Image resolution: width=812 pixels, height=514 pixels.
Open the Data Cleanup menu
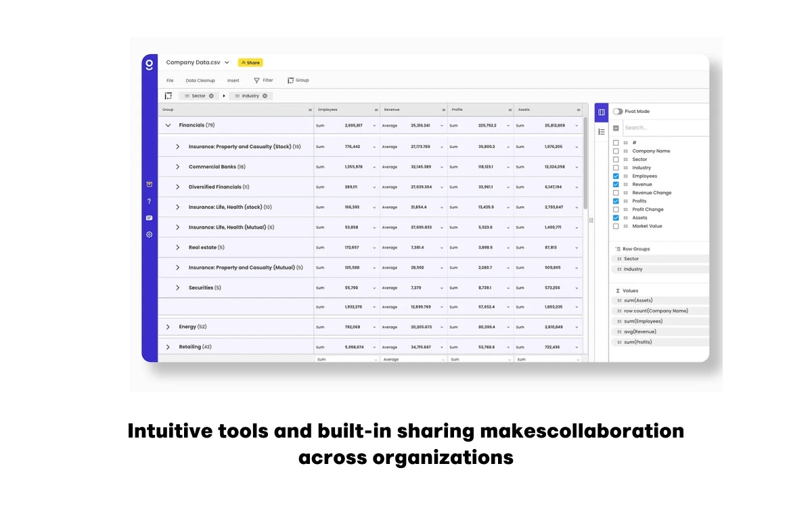click(200, 80)
